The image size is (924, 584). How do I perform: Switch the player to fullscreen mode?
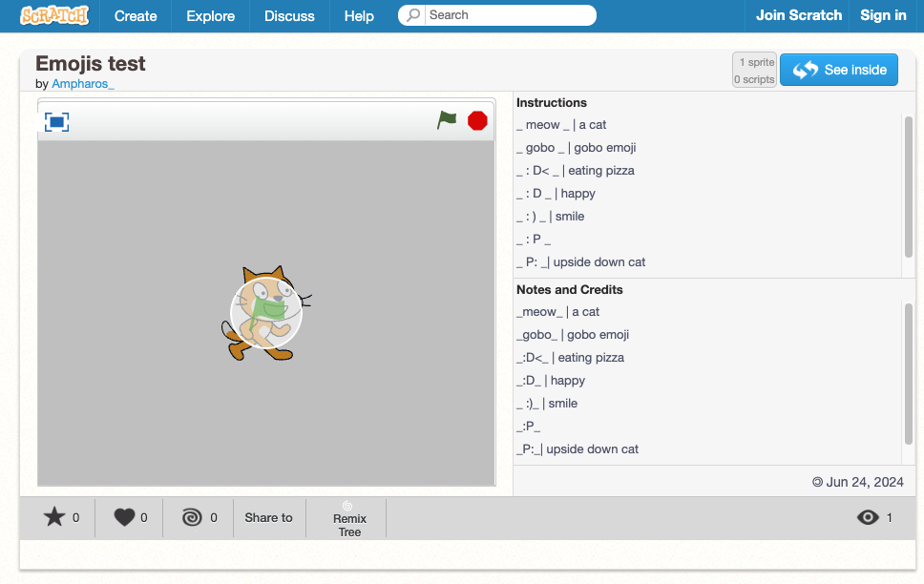click(x=57, y=122)
